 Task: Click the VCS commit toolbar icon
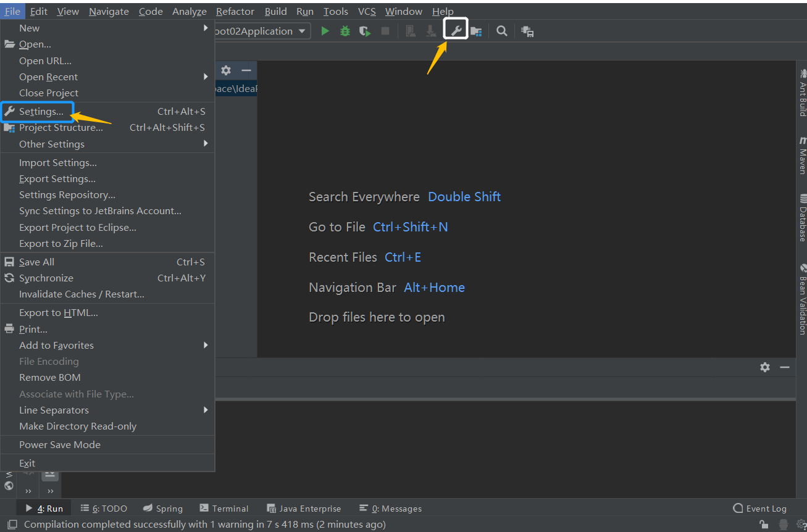pyautogui.click(x=431, y=31)
